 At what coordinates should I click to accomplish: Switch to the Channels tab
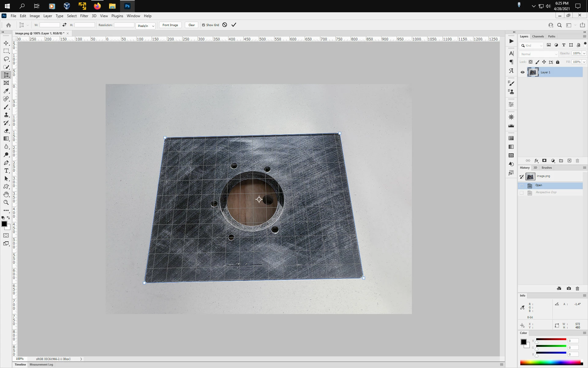click(x=538, y=36)
